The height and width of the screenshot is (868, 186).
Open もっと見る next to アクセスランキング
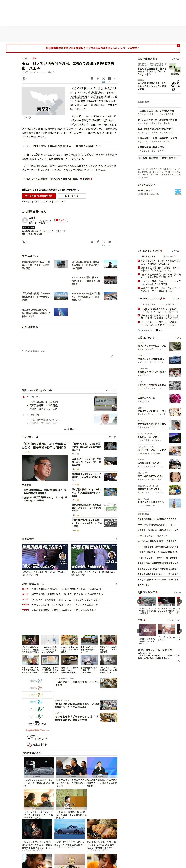pos(176,251)
